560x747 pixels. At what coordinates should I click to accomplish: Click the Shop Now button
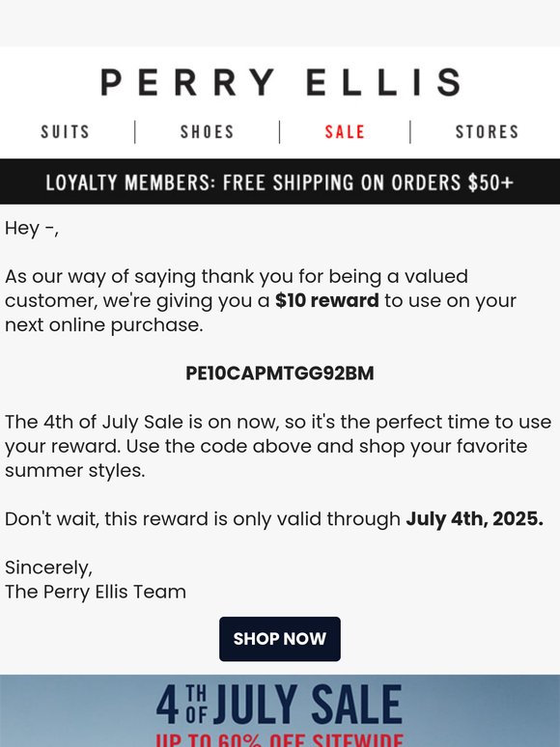click(x=280, y=639)
